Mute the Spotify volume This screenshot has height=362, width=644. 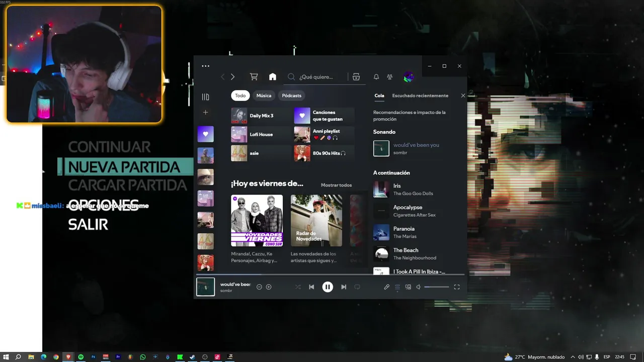click(x=418, y=287)
